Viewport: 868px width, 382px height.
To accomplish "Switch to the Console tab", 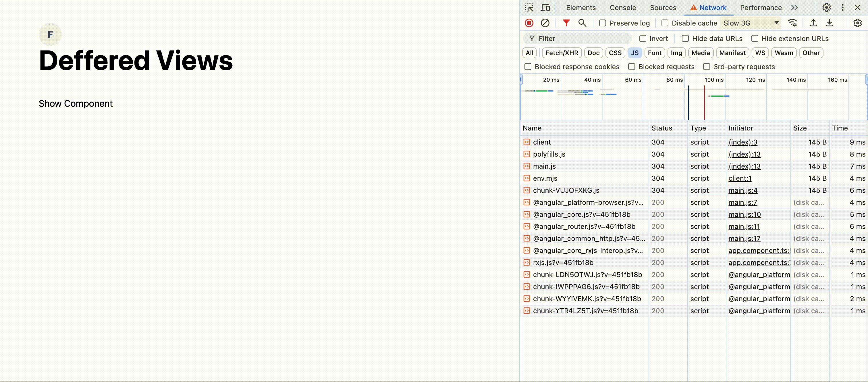I will coord(623,7).
